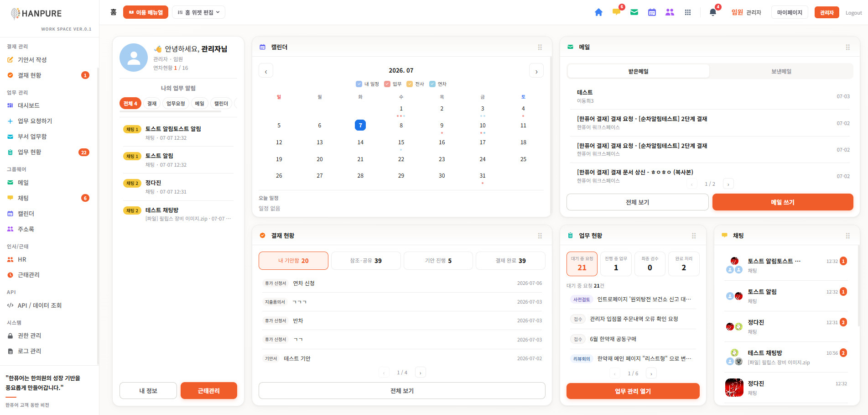
Task: Open the 테스트 채팅방 chat entry
Action: coord(786,357)
